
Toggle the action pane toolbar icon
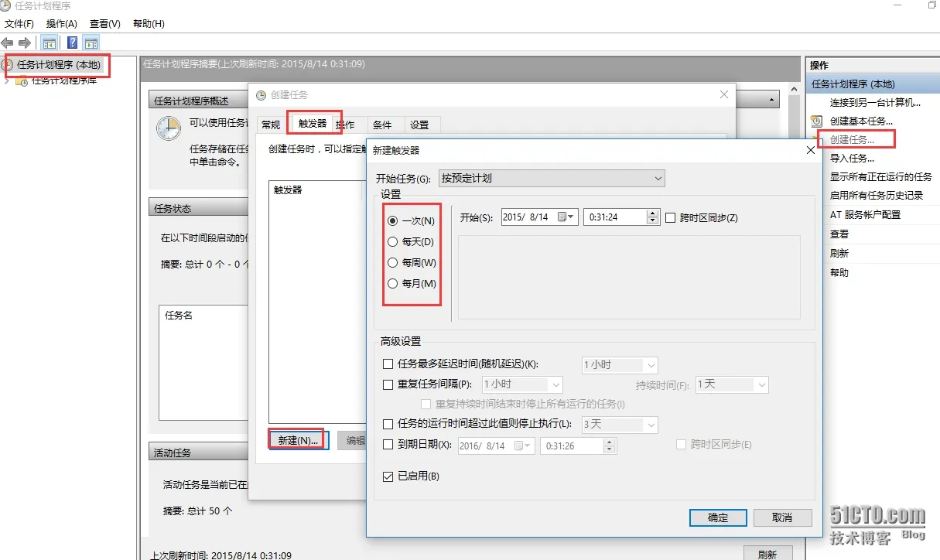click(x=91, y=43)
